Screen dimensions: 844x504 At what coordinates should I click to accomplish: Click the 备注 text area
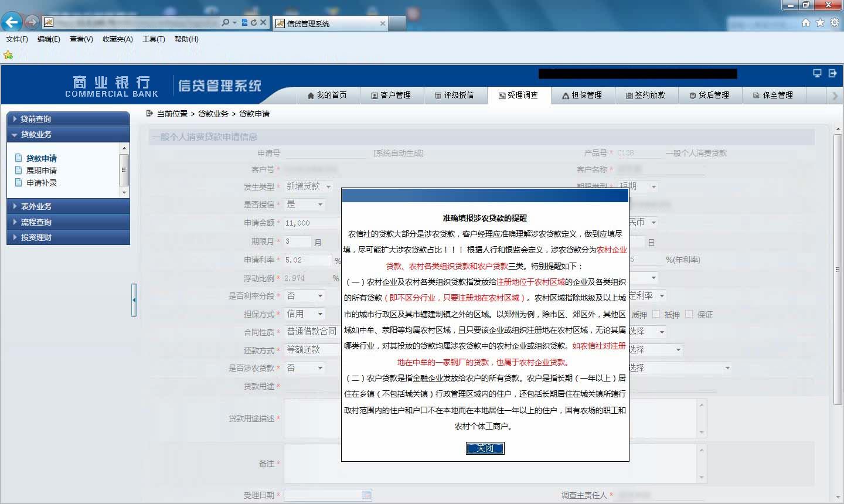(313, 463)
